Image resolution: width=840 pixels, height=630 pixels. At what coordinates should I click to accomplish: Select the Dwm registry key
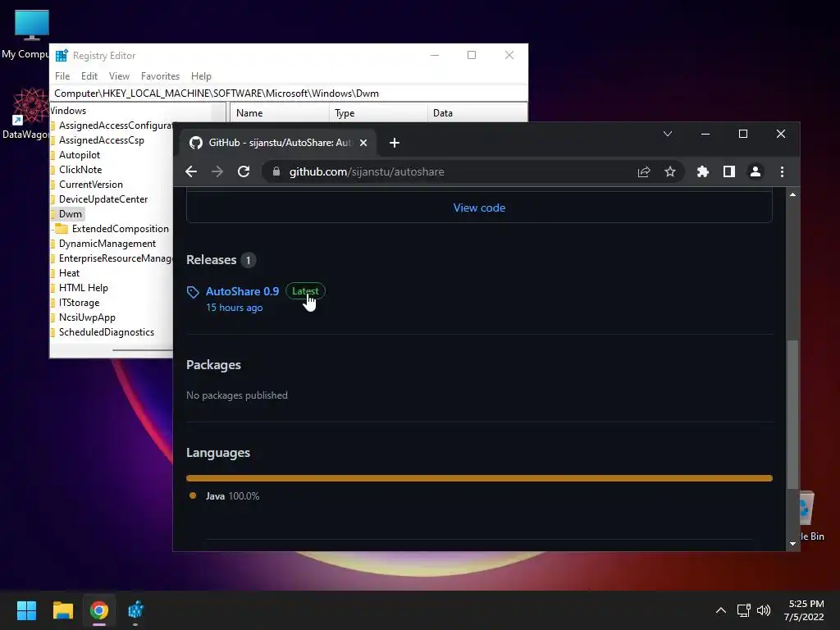[x=71, y=214]
